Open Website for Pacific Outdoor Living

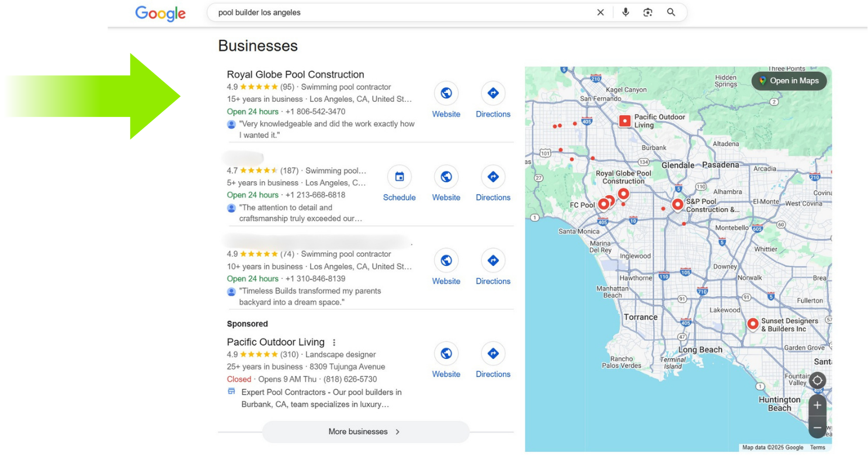pos(446,361)
